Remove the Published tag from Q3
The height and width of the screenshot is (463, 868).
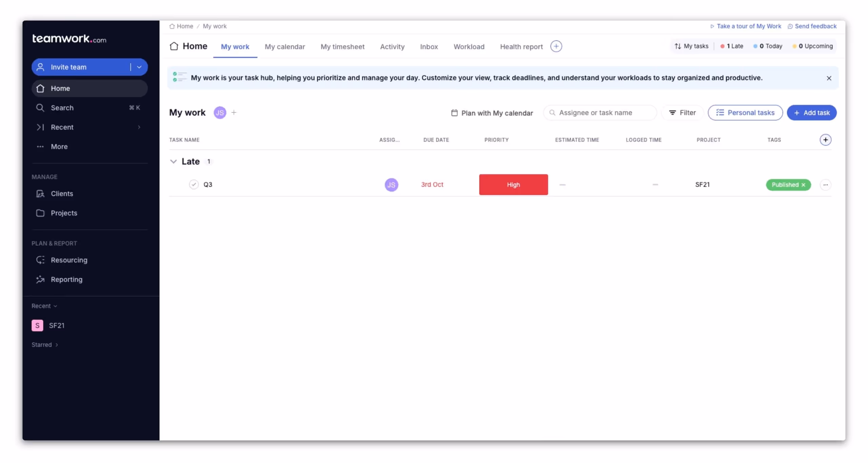803,185
